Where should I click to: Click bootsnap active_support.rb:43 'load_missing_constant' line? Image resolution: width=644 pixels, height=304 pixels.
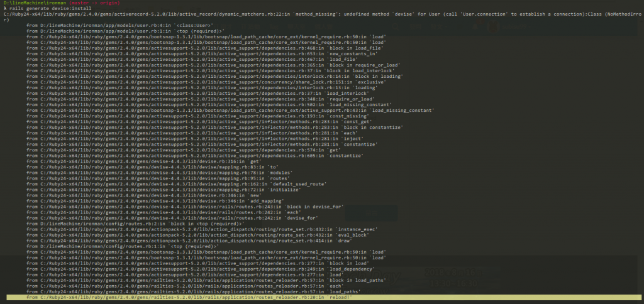point(230,111)
